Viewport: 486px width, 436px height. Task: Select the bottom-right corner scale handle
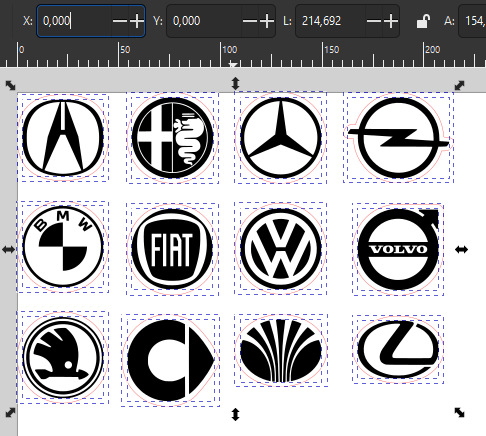(x=459, y=413)
